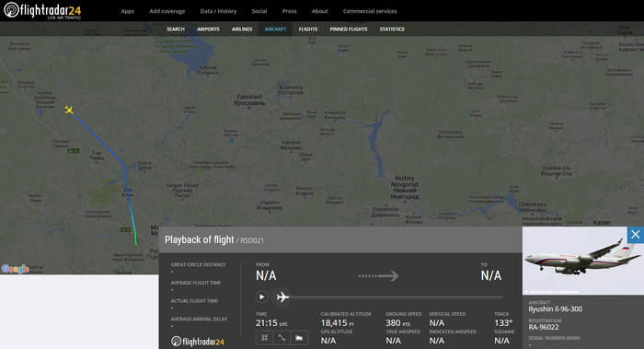644x349 pixels.
Task: Open the Apps menu
Action: (x=127, y=11)
